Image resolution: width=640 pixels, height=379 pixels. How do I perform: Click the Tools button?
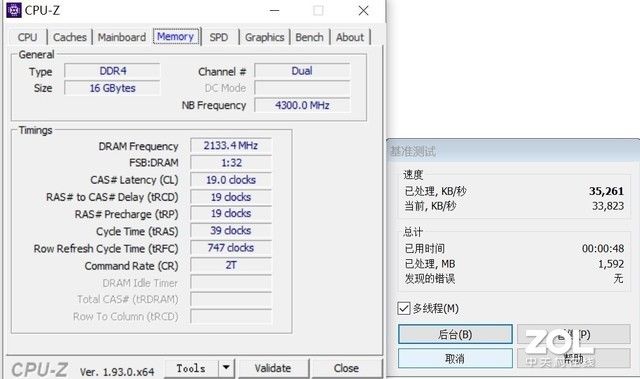[191, 368]
